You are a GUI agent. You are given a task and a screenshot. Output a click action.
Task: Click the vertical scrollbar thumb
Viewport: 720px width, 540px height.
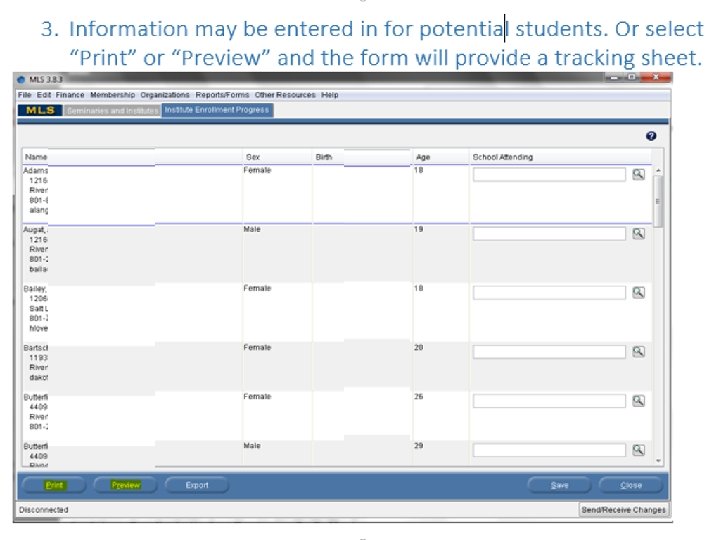point(658,201)
